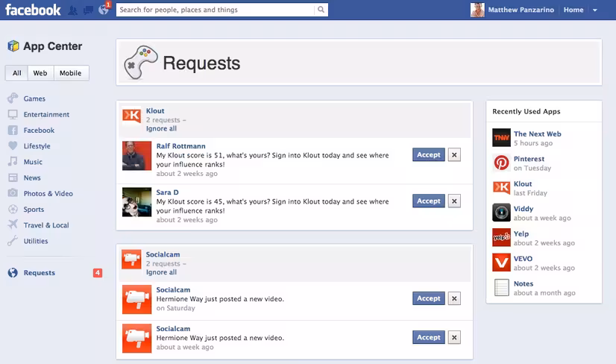Open The Next Web recent app
The image size is (616, 364).
537,134
